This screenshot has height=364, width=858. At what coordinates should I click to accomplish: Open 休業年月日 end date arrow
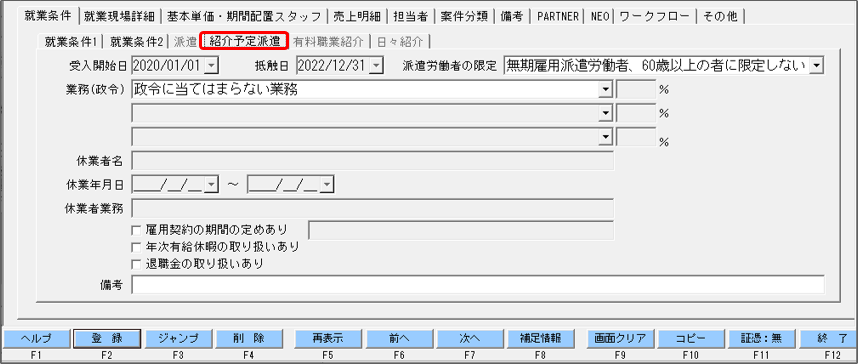pyautogui.click(x=327, y=185)
